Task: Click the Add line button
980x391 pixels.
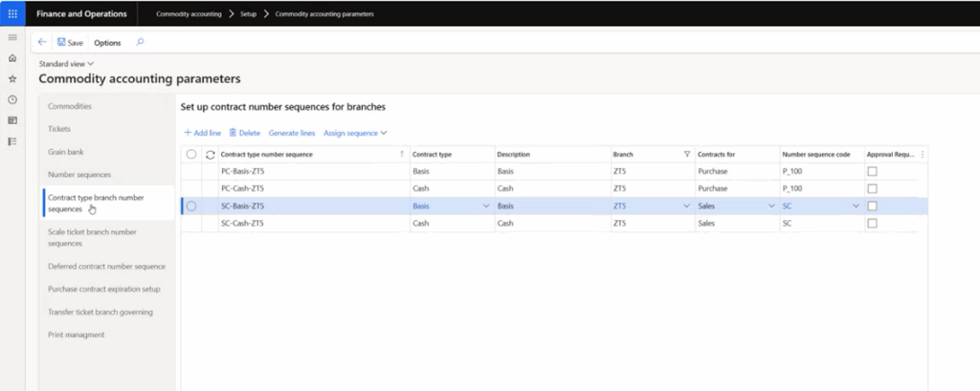Action: 202,133
